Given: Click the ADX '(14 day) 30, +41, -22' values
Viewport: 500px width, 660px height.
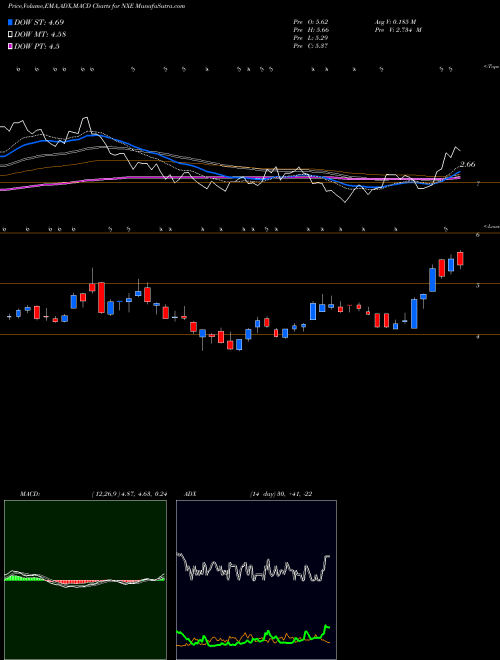Looking at the screenshot, I should point(281,494).
